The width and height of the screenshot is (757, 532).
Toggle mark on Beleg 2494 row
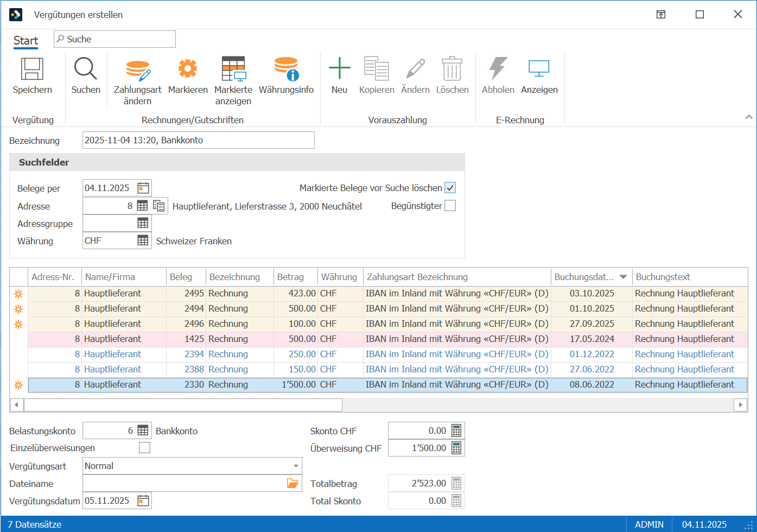click(x=18, y=309)
